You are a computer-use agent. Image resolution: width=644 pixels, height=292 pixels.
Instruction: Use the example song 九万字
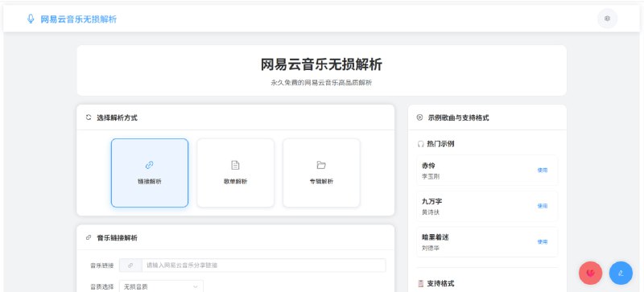[542, 206]
